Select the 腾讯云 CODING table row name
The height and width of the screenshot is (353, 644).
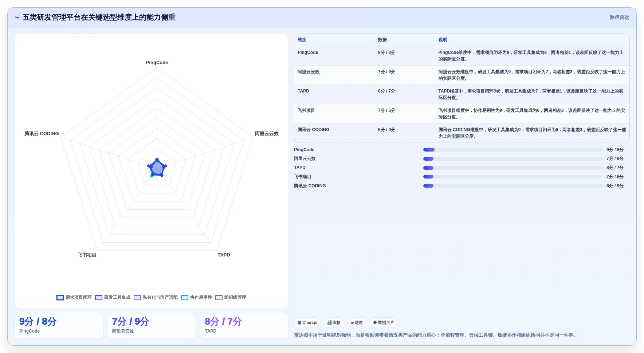(x=314, y=130)
